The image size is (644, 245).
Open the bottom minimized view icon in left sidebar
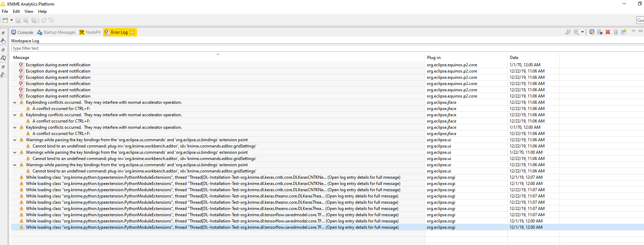click(3, 75)
